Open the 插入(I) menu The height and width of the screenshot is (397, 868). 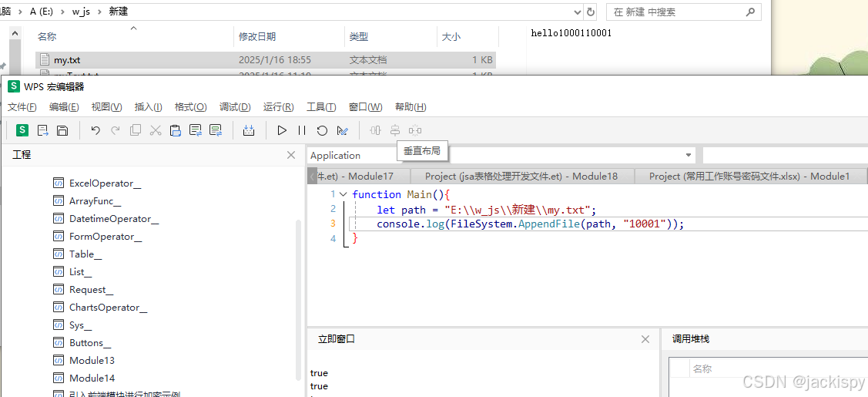coord(149,107)
